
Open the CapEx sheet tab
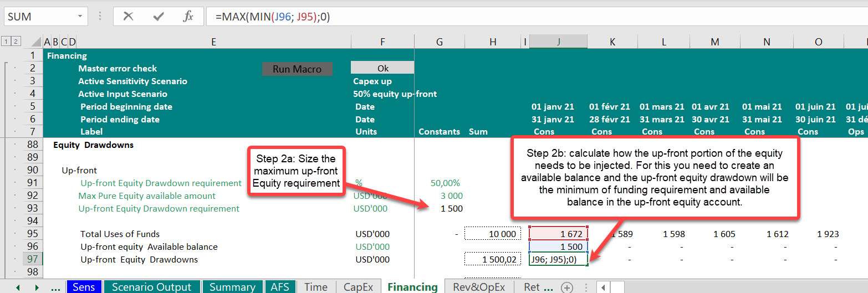(358, 286)
